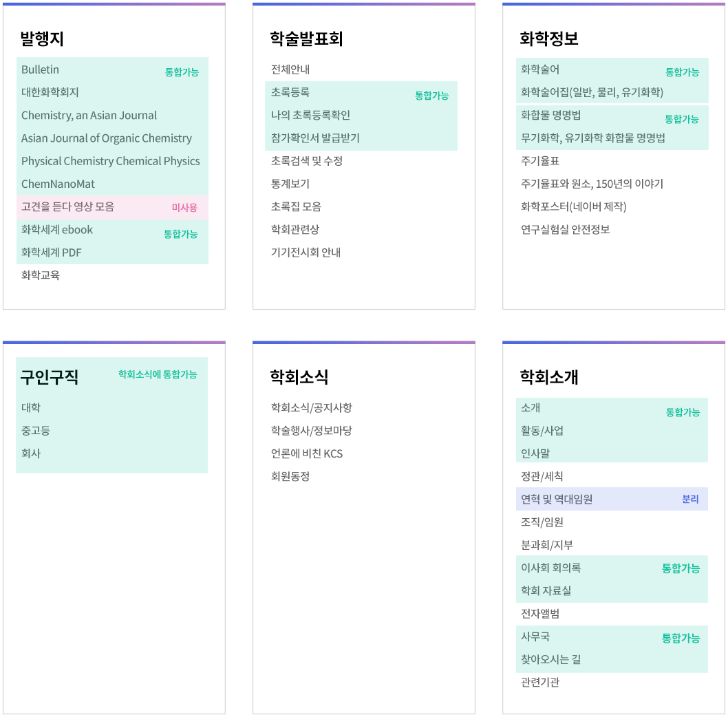Open 화학세계 PDF entry
728x717 pixels.
click(x=51, y=253)
